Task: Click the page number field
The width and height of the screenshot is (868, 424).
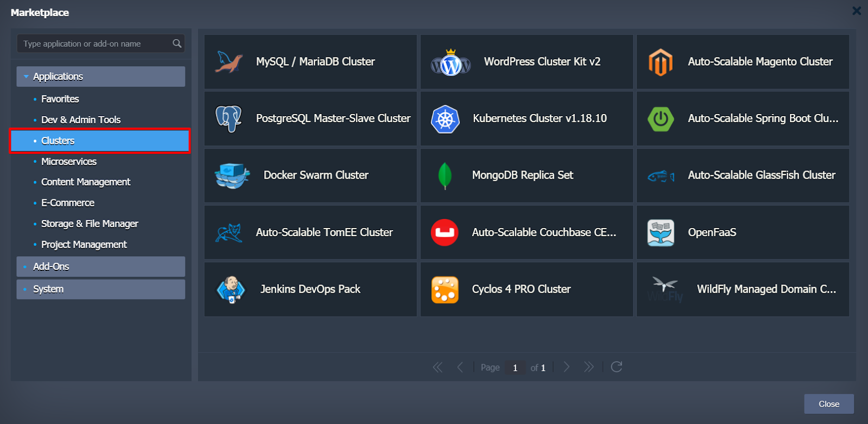Action: point(515,368)
